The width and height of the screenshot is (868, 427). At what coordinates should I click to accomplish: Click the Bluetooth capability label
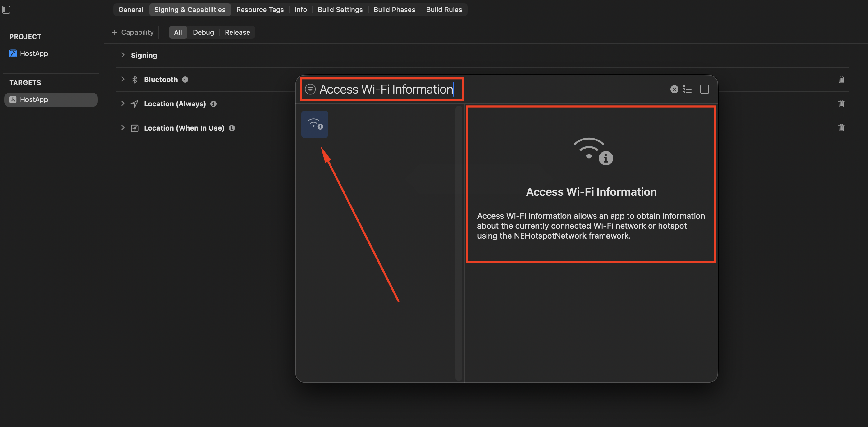pyautogui.click(x=161, y=80)
